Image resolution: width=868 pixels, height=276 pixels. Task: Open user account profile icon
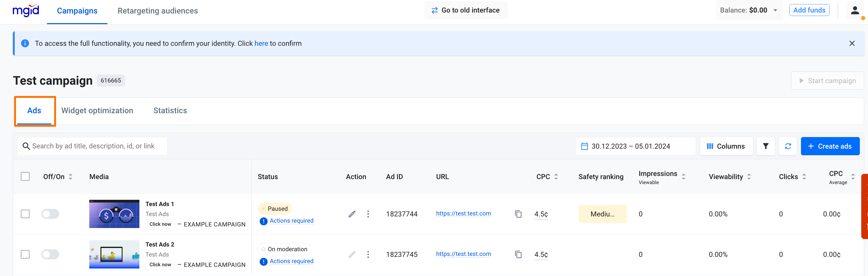click(855, 10)
